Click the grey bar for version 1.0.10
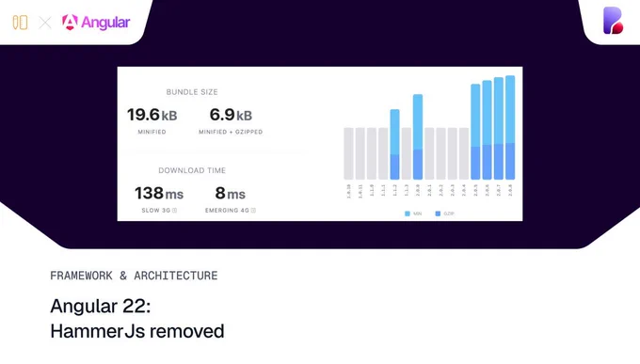The width and height of the screenshot is (640, 364). pyautogui.click(x=348, y=153)
